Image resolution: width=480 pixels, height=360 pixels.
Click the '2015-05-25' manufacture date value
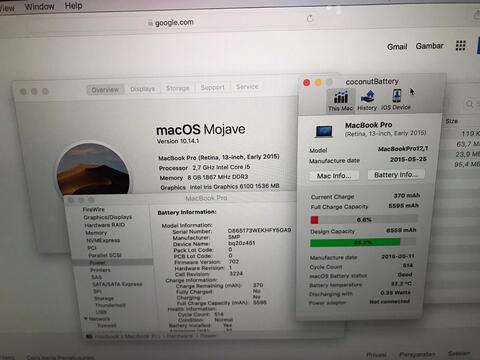coord(408,159)
